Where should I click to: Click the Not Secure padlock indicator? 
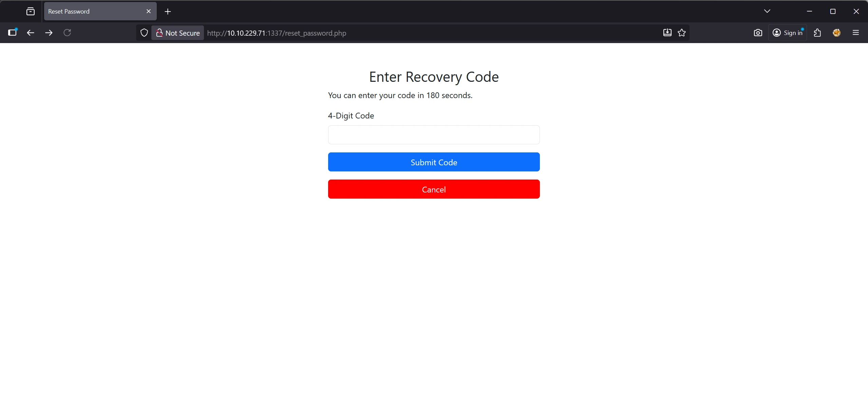178,33
